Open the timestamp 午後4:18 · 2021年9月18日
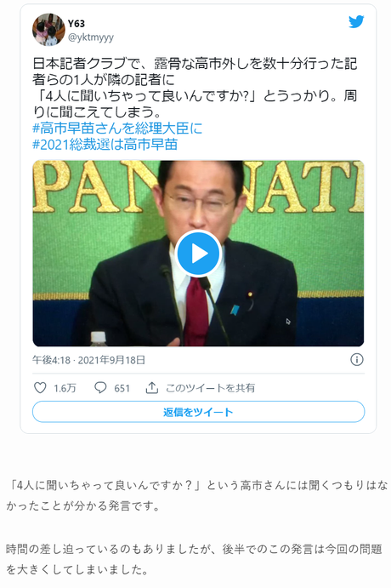 point(88,360)
